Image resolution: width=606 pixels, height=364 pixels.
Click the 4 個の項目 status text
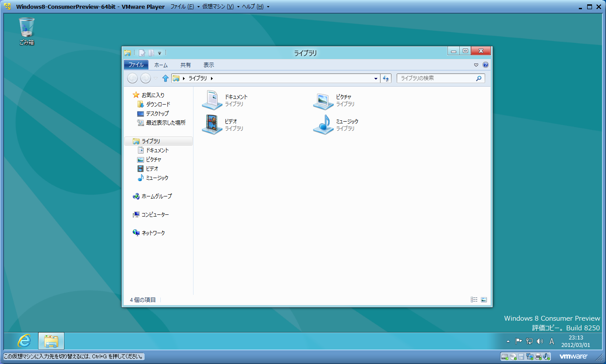tap(143, 300)
